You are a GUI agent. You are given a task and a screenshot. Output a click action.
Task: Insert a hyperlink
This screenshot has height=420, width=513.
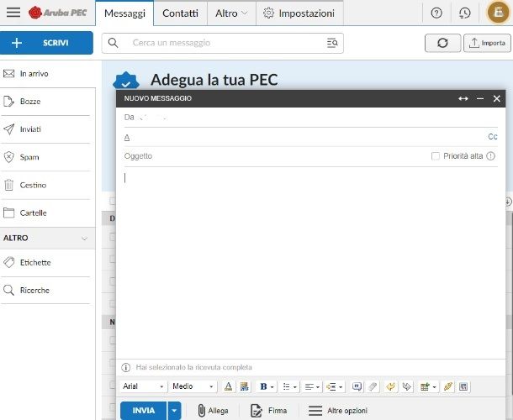coord(448,386)
